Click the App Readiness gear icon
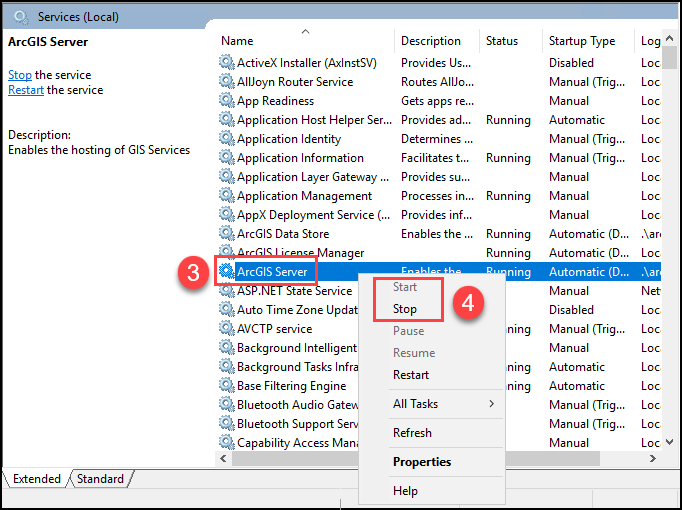The width and height of the screenshot is (682, 510). pos(226,100)
